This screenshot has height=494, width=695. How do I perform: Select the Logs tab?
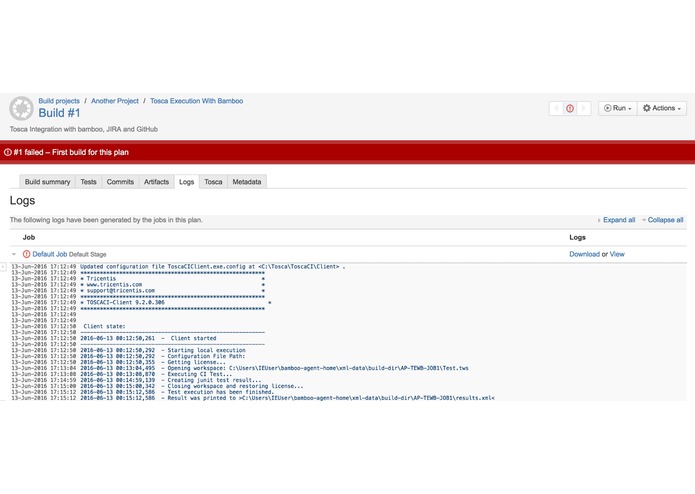[187, 182]
